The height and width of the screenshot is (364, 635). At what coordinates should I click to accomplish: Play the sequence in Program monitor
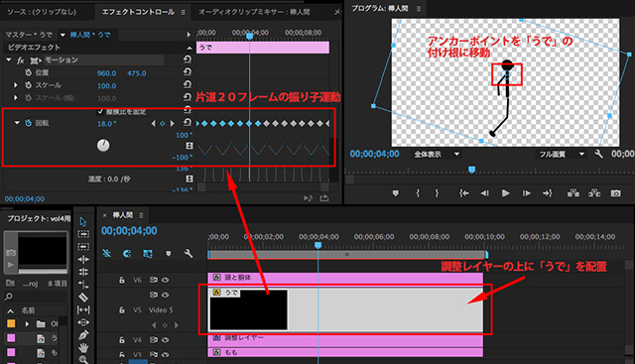coord(505,193)
